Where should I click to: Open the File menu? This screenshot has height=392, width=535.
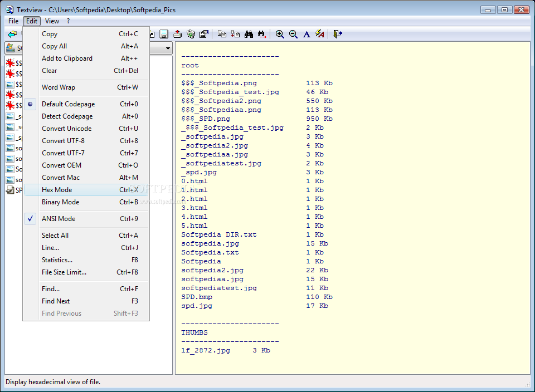click(x=13, y=21)
